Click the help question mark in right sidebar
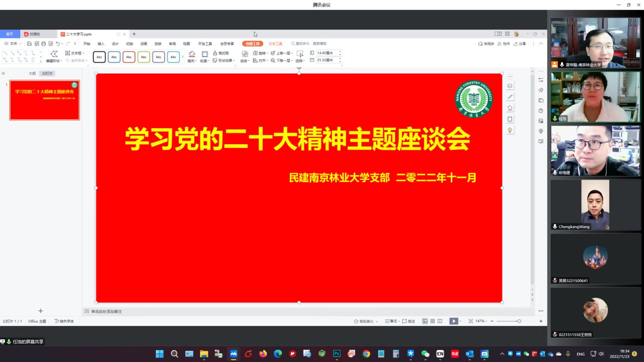The height and width of the screenshot is (362, 644). click(x=541, y=111)
